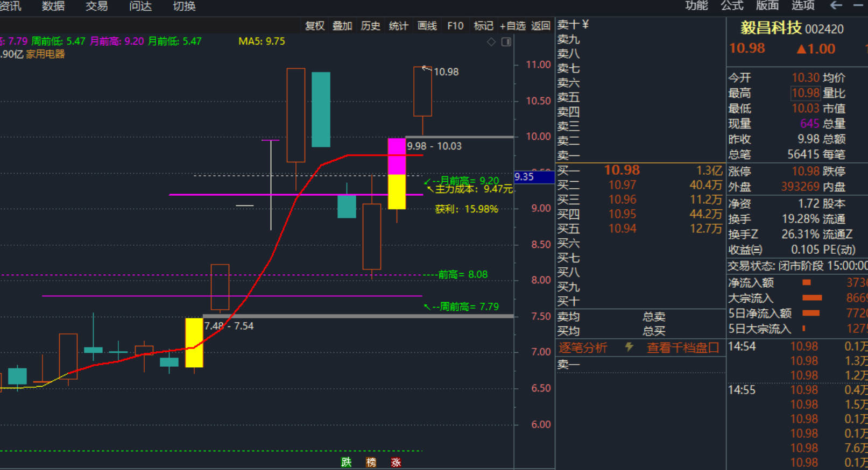Click the 统计 toolbar button
This screenshot has width=868, height=470.
point(398,26)
